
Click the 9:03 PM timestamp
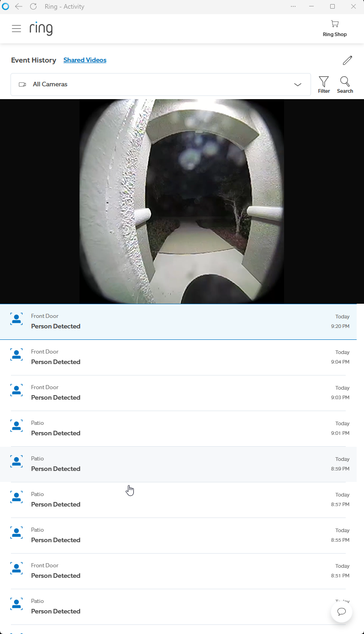pyautogui.click(x=340, y=398)
